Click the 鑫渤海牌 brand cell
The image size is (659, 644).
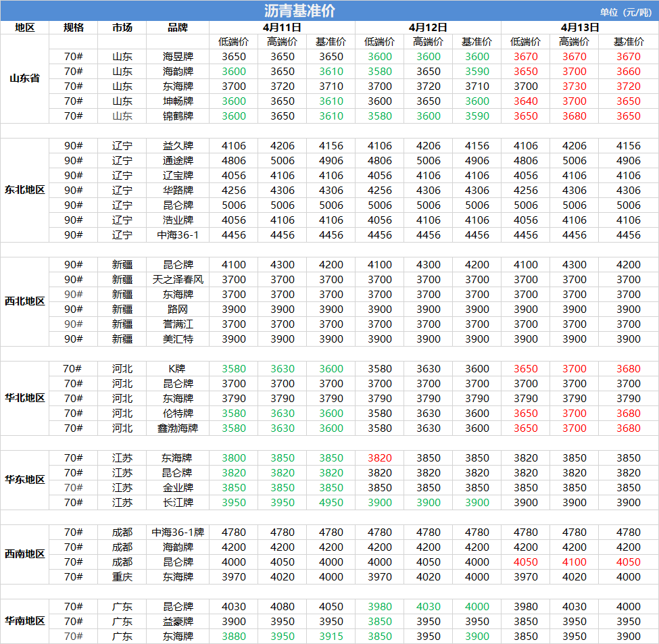tap(178, 428)
